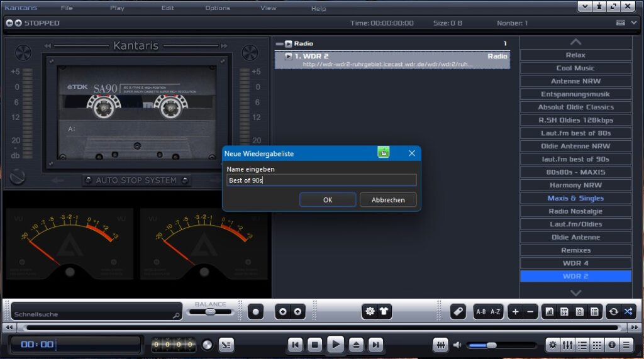
Task: Click the list view icon beside mixer
Action: (x=582, y=345)
